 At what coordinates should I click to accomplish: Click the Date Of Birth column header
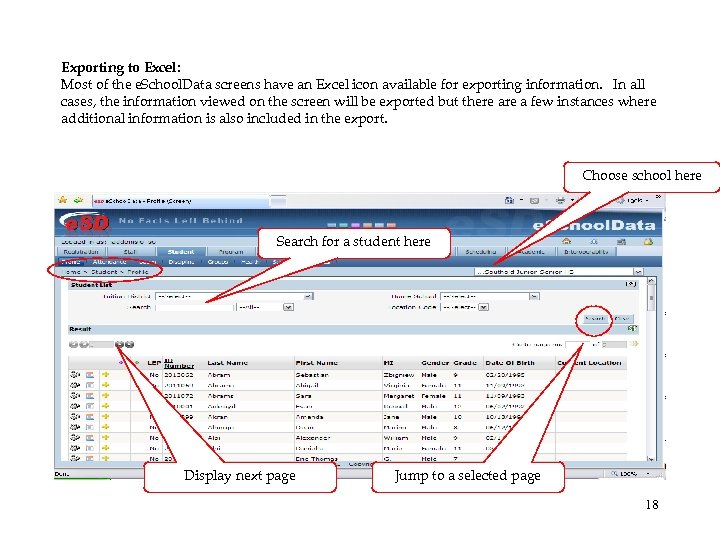(x=510, y=363)
